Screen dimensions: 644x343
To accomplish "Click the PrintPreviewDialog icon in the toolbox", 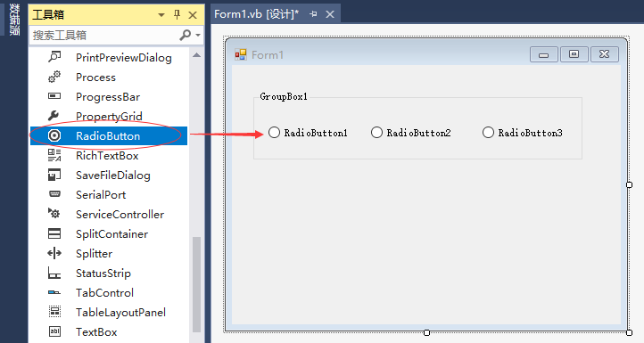I will point(54,57).
